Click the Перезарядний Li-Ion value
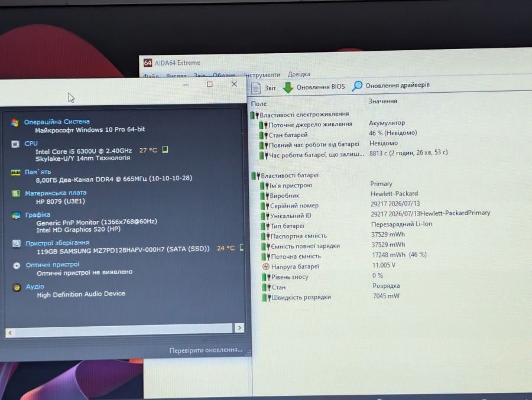Image resolution: width=532 pixels, height=400 pixels. pos(402,225)
